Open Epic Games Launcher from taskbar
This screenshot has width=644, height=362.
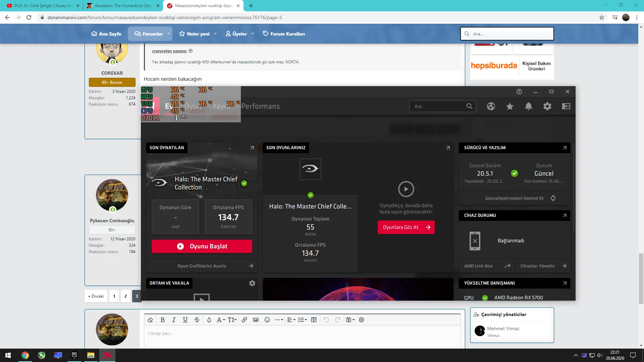click(x=74, y=355)
